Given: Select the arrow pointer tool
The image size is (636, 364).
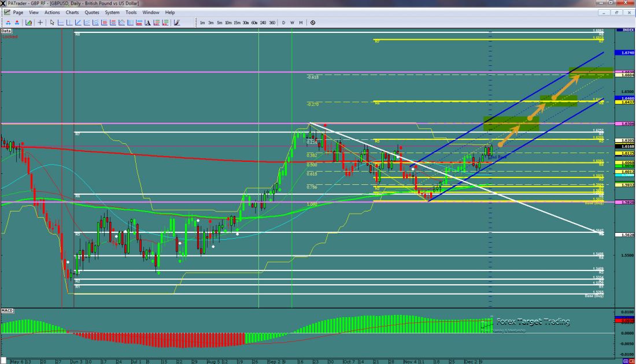Looking at the screenshot, I should point(52,23).
